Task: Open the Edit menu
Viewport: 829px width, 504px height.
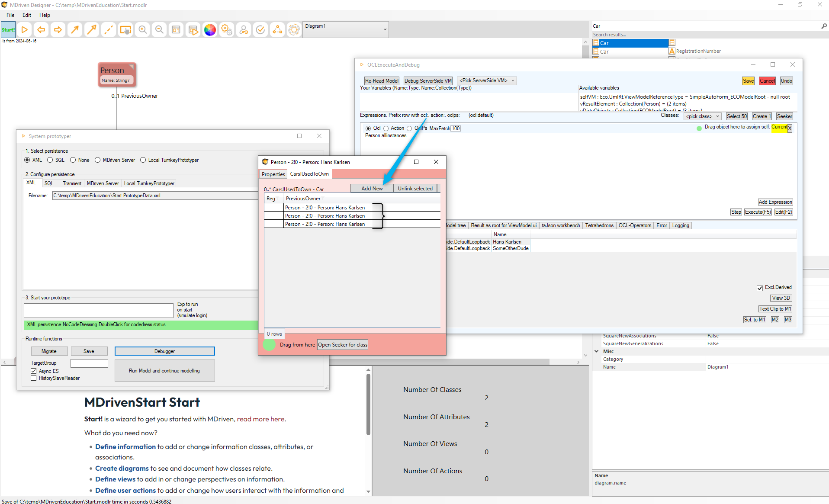Action: tap(27, 15)
